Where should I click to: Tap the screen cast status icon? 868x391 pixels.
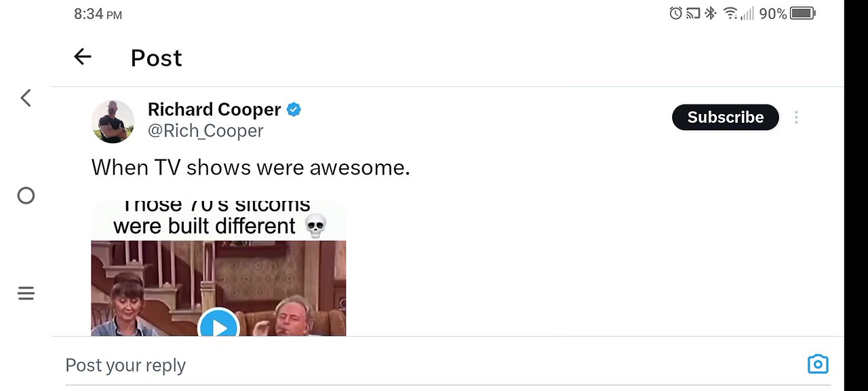(x=693, y=14)
